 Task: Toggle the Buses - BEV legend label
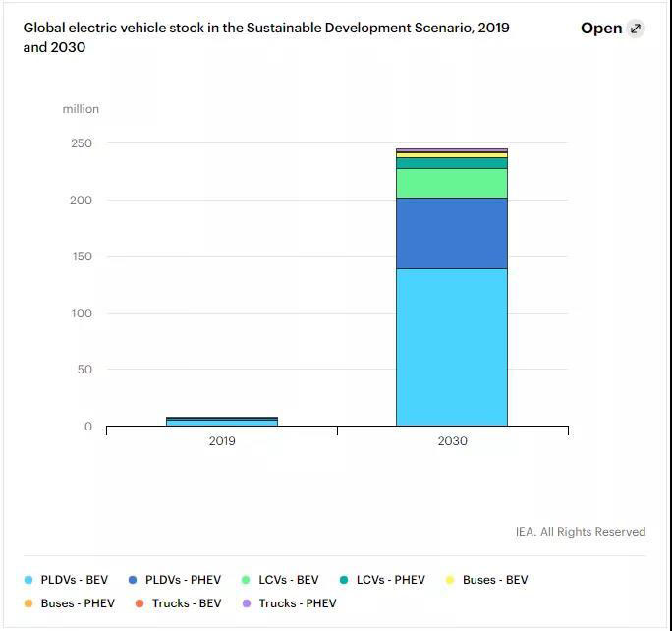click(495, 580)
